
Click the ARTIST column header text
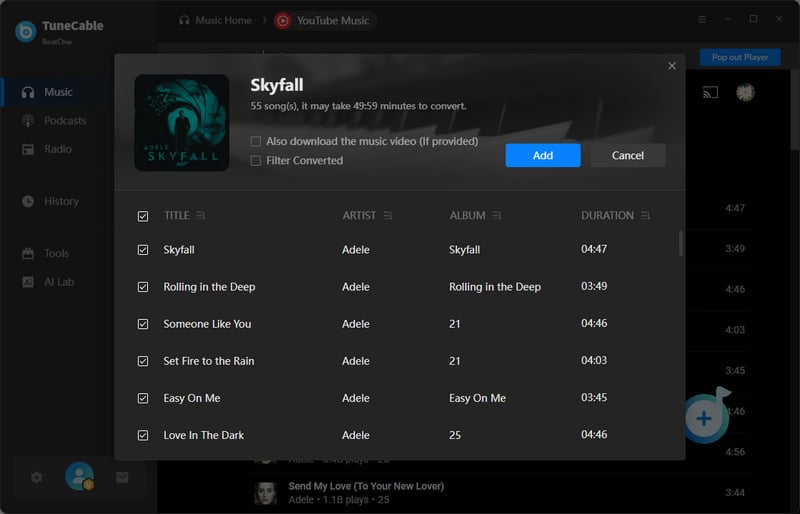tap(359, 216)
